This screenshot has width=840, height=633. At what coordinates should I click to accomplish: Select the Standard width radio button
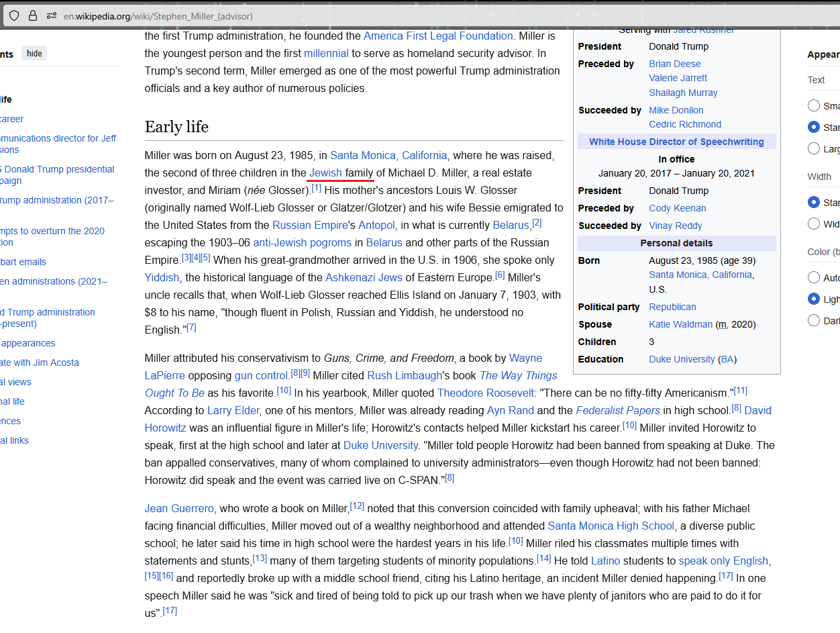pos(814,202)
